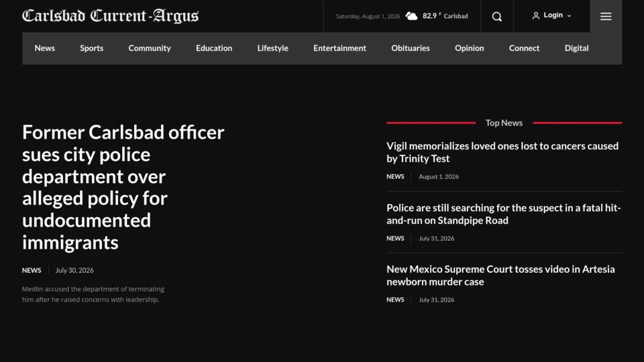
Task: Click the Saturday, August 1, 2026 date
Action: point(368,16)
